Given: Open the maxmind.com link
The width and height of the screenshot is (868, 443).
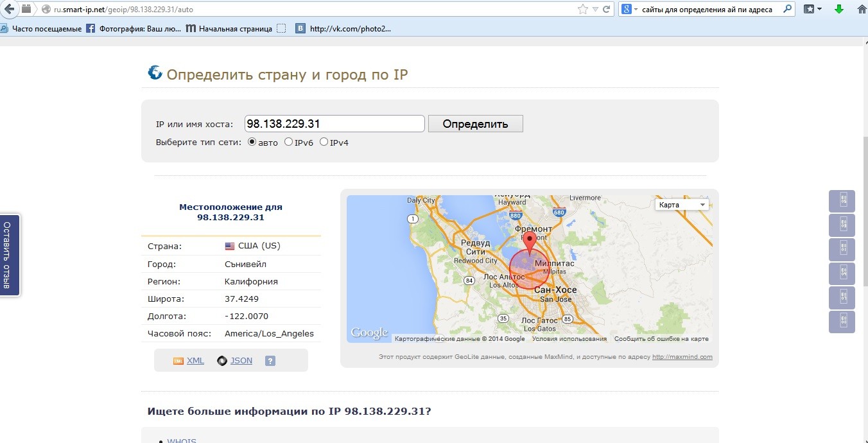Looking at the screenshot, I should 682,357.
